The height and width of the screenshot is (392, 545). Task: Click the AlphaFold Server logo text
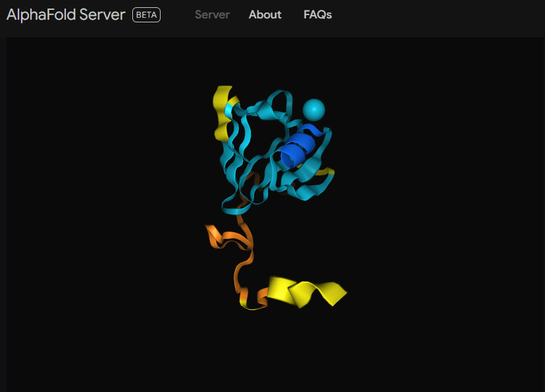[66, 14]
